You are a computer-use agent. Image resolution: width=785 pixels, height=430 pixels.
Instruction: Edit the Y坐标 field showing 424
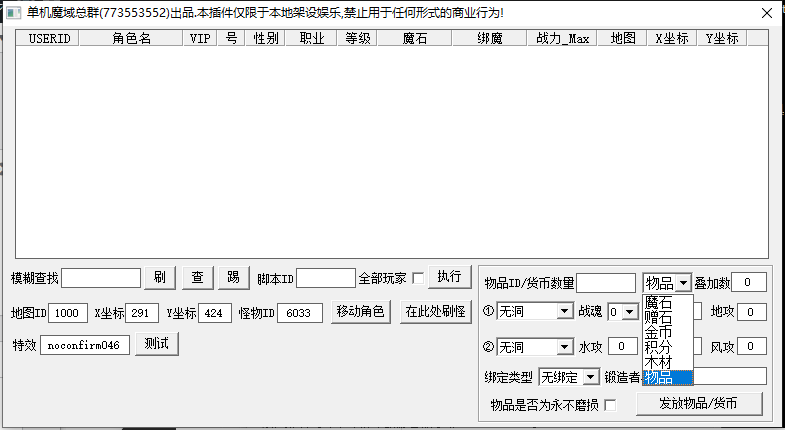pos(215,313)
